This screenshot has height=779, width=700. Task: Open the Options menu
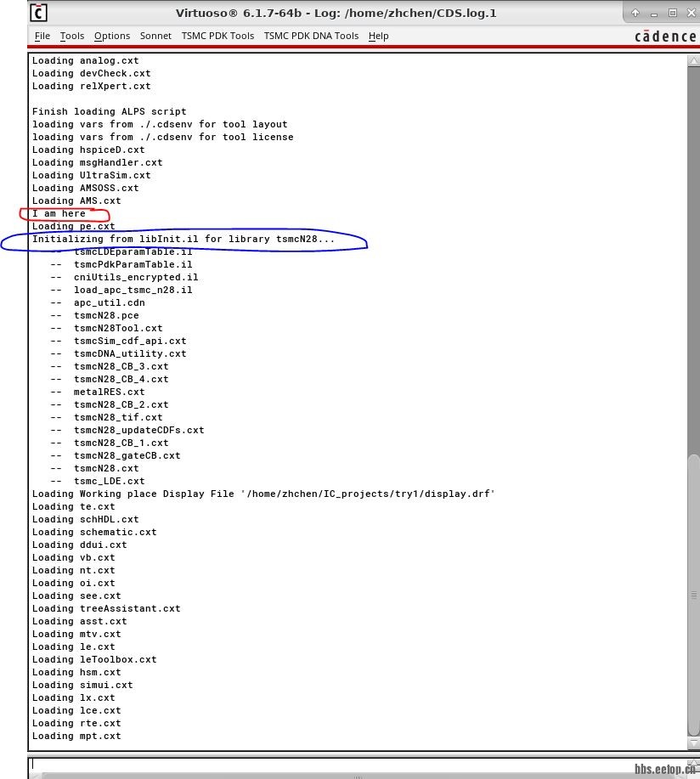click(112, 36)
